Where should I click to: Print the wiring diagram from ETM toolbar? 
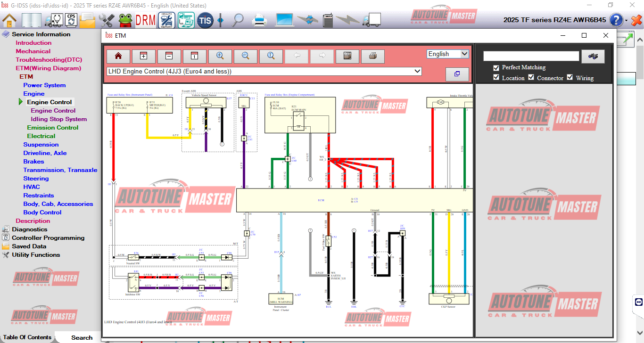click(x=373, y=56)
